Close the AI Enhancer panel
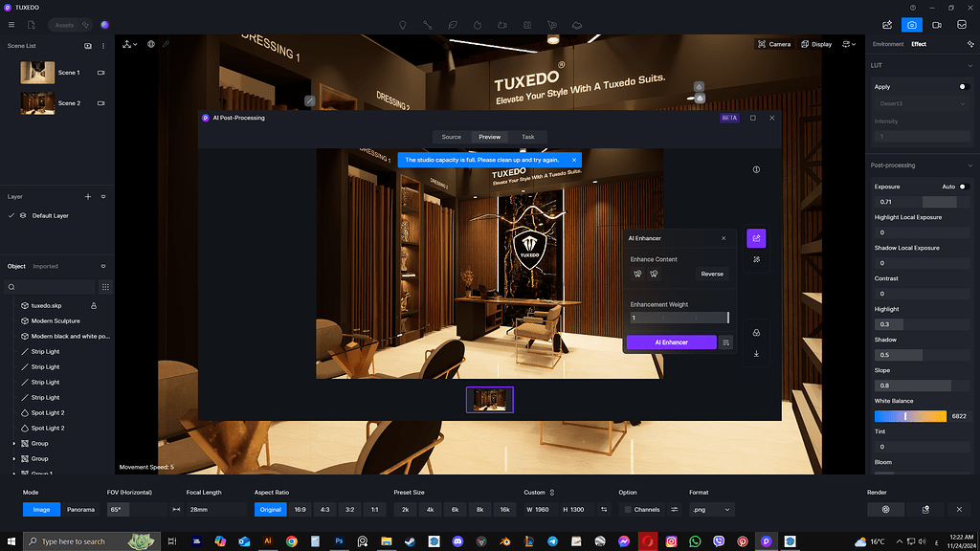 tap(724, 238)
